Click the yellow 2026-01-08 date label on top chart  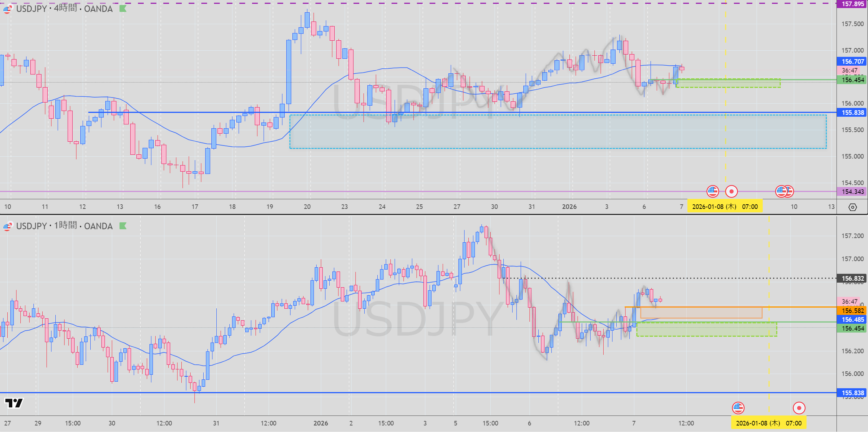click(725, 207)
